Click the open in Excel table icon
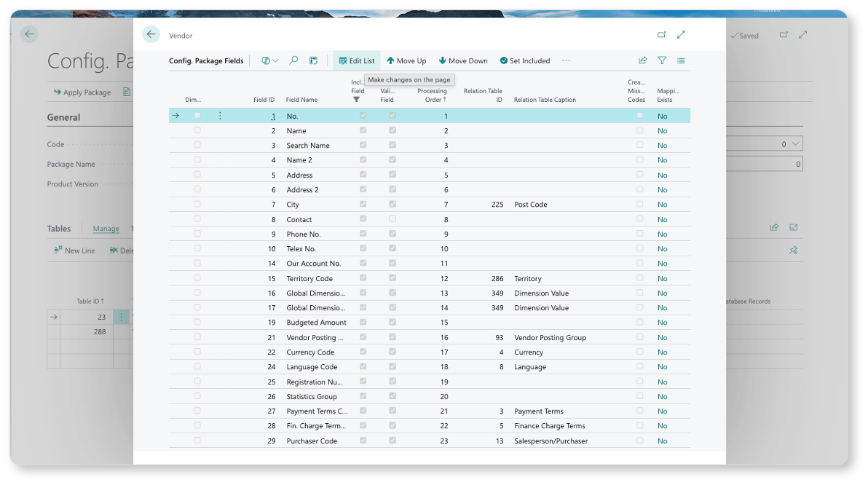Screen dimensions: 868x485 [x=313, y=60]
